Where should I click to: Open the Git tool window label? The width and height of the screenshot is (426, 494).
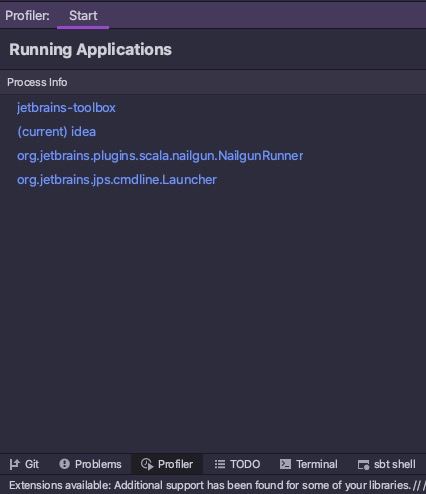(x=32, y=464)
